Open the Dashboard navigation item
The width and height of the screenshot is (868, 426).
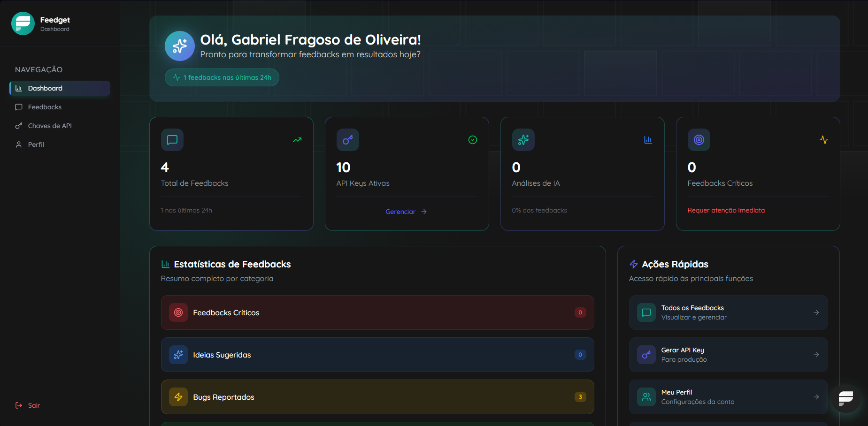click(x=60, y=88)
